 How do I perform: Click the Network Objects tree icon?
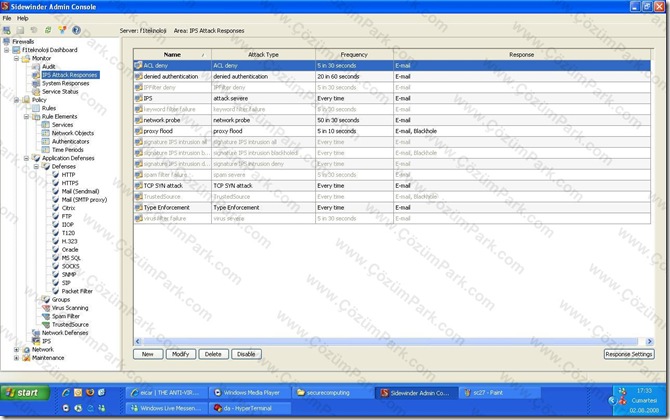click(x=46, y=133)
